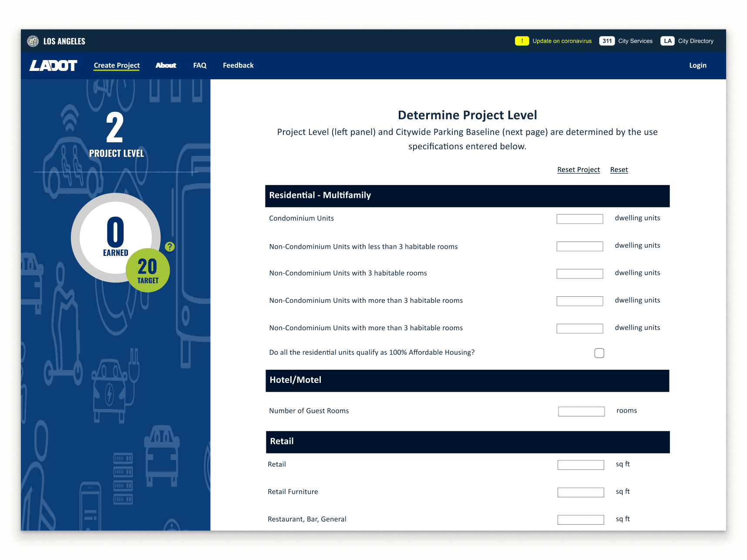The height and width of the screenshot is (560, 747).
Task: Click the Condominium Units label
Action: [x=301, y=218]
